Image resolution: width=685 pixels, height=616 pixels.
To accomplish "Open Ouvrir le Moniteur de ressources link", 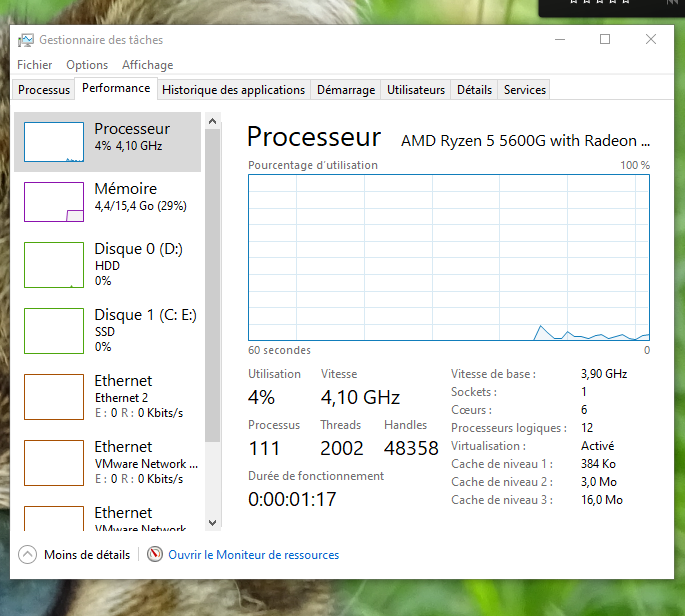I will tap(253, 555).
